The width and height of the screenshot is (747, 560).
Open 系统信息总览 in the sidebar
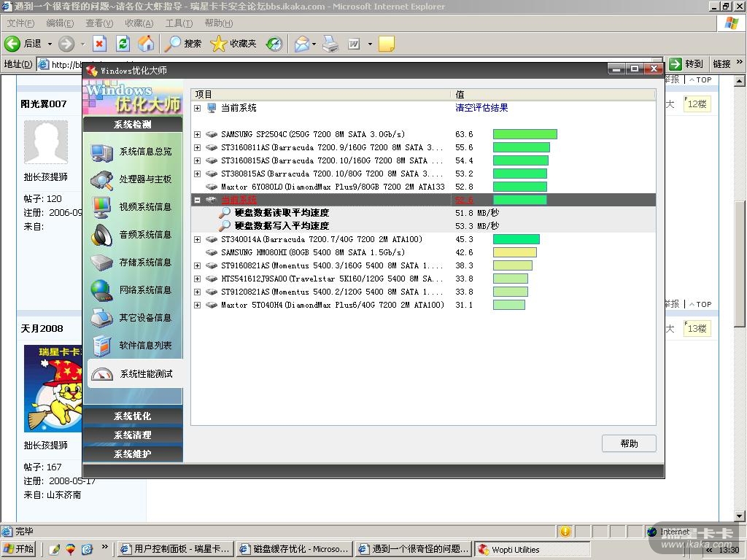point(133,152)
